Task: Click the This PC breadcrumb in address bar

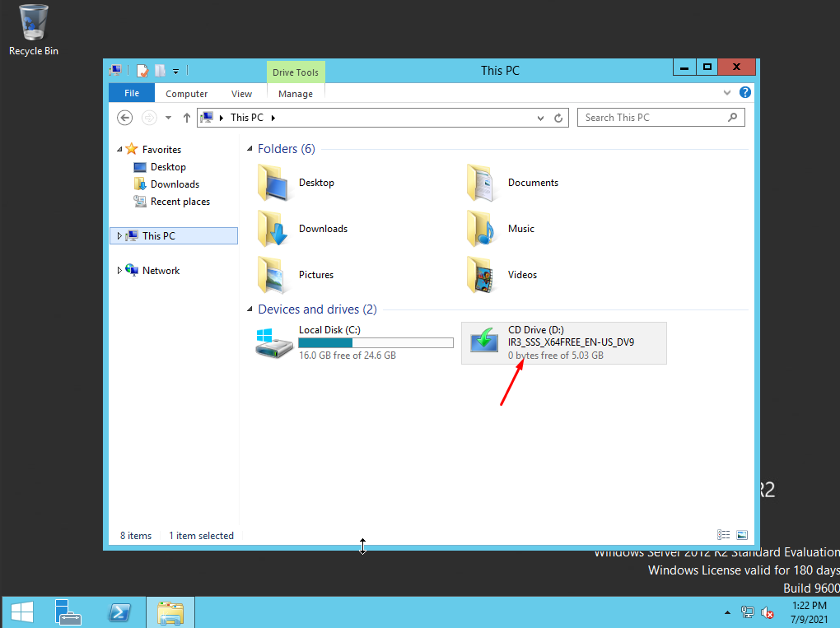Action: point(247,118)
